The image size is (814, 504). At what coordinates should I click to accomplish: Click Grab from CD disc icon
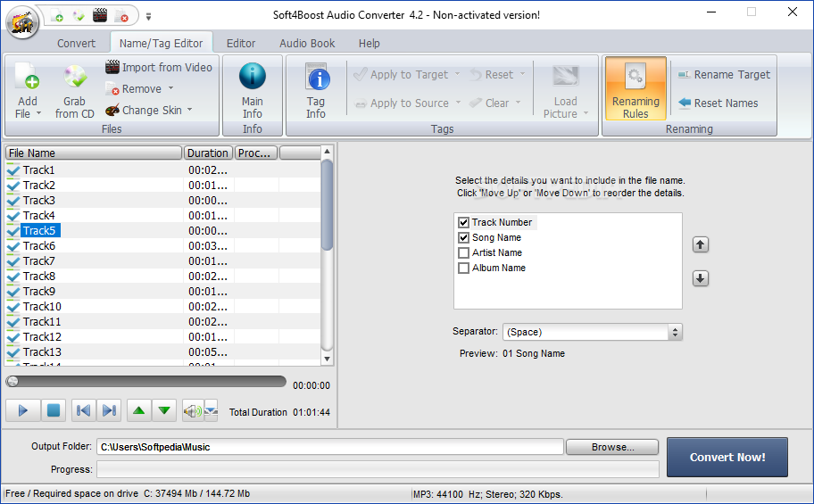point(75,78)
